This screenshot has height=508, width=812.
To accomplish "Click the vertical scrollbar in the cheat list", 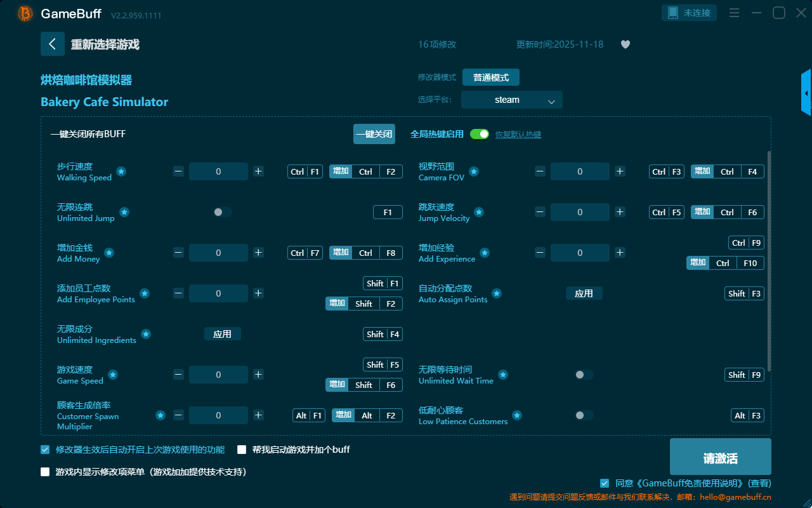I will pyautogui.click(x=769, y=260).
